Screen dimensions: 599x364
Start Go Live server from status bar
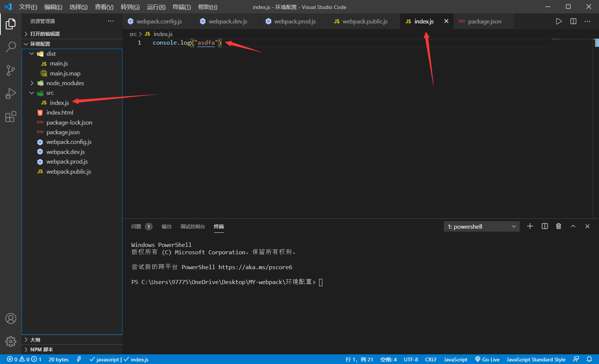[487, 359]
